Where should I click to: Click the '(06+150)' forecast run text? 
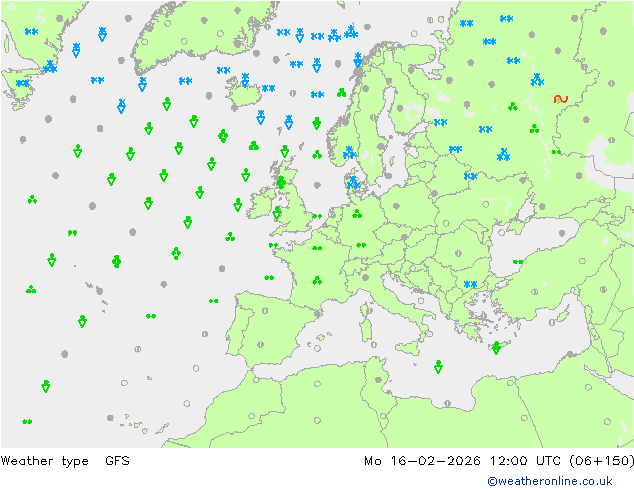(602, 460)
